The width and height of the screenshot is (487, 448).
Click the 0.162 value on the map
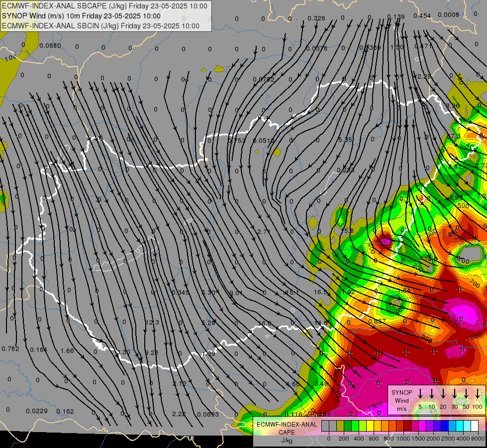pos(65,412)
